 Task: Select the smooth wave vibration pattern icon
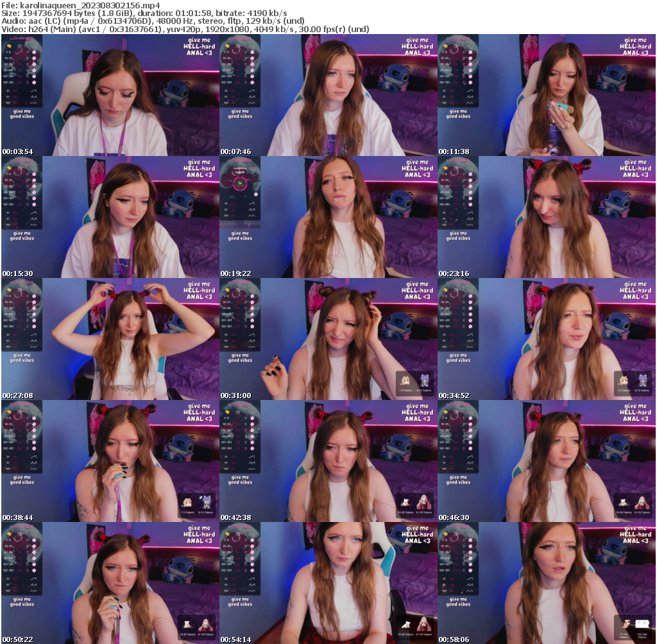[34, 103]
